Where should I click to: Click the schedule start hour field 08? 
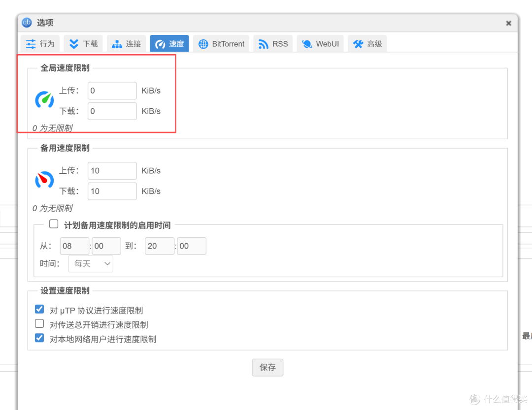75,246
